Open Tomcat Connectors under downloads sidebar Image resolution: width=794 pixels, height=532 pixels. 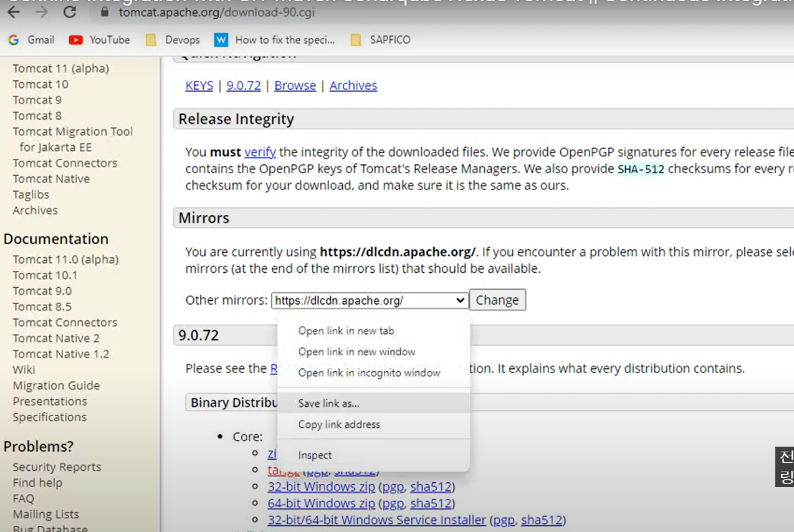(65, 163)
